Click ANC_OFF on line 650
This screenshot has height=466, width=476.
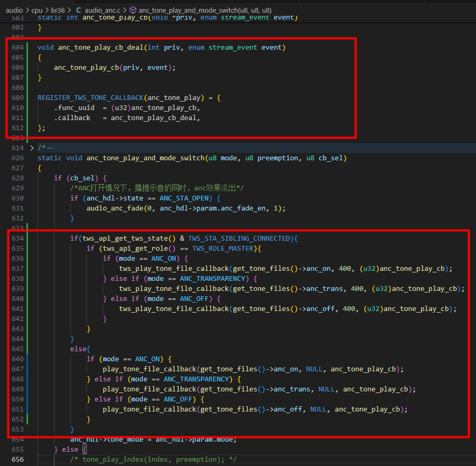pyautogui.click(x=178, y=399)
